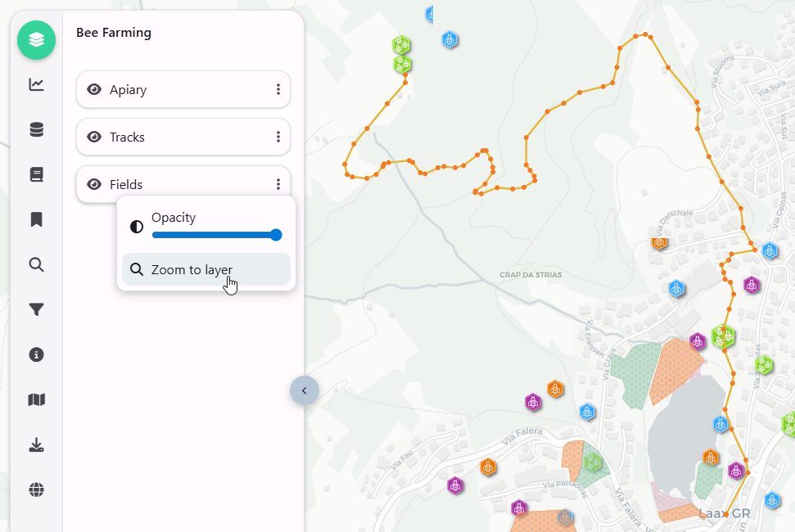Open the folded map icon in sidebar
This screenshot has height=532, width=795.
click(36, 399)
